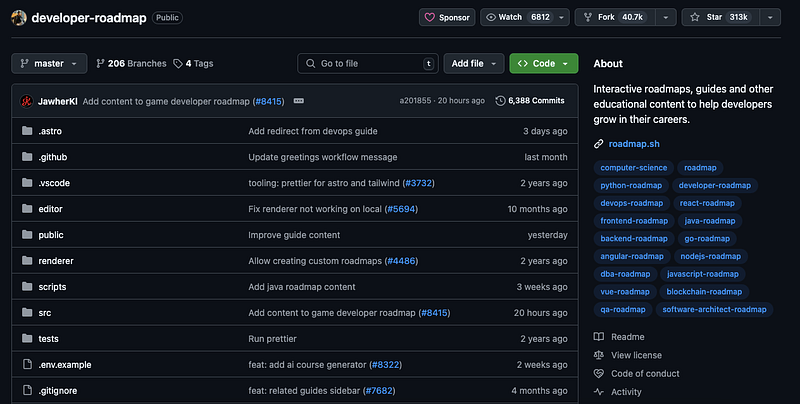Open the .env.example file name
The width and height of the screenshot is (800, 404).
click(x=65, y=365)
